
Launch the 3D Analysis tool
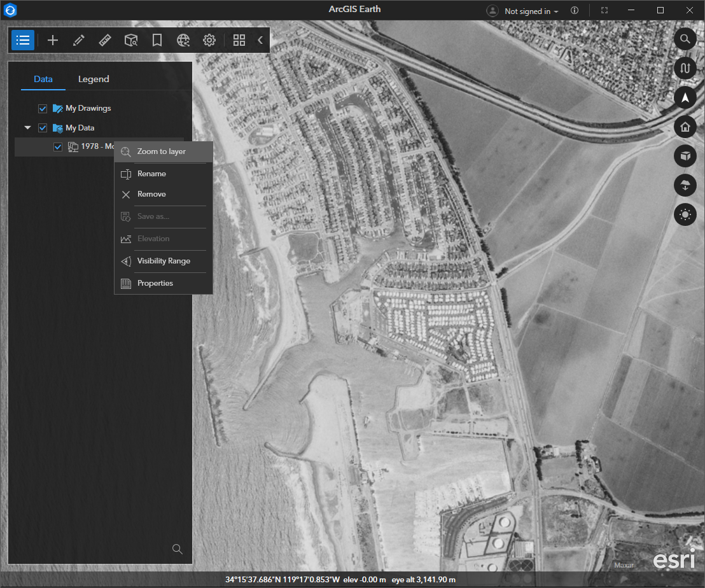131,39
